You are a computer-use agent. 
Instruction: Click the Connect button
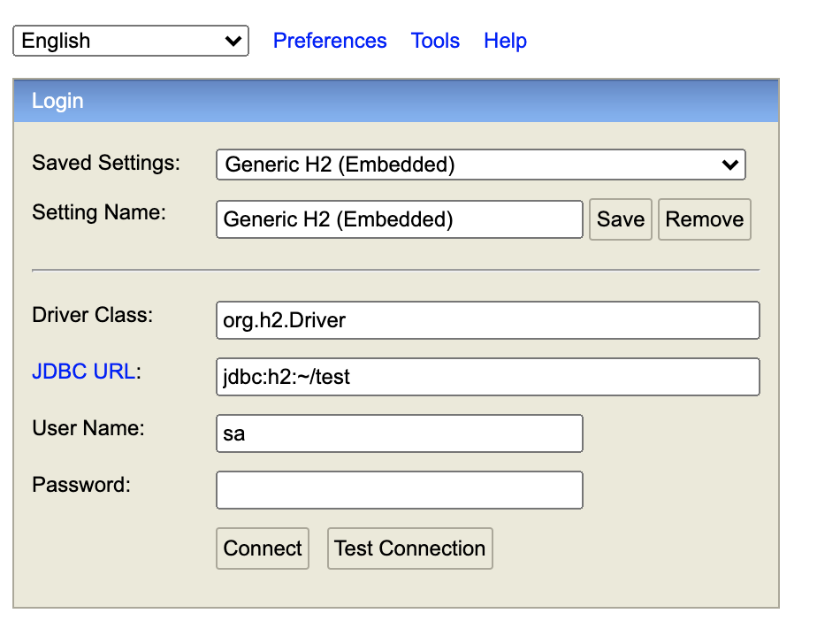click(263, 548)
